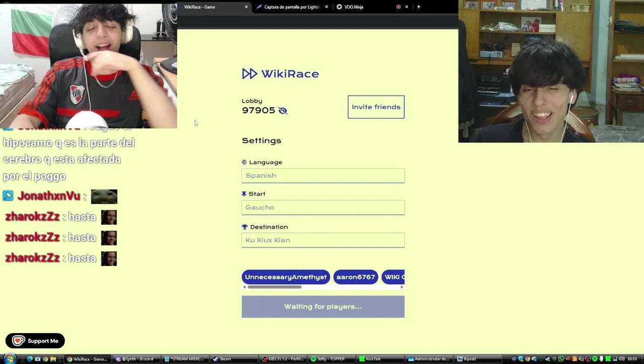Viewport: 644px width, 364px height.
Task: Open Chrome from quick launch
Action: point(45,359)
